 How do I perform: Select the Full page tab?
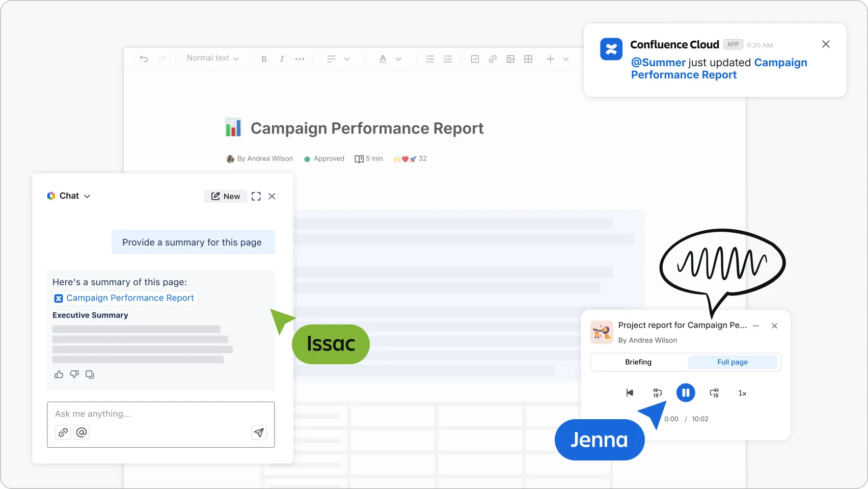(733, 362)
